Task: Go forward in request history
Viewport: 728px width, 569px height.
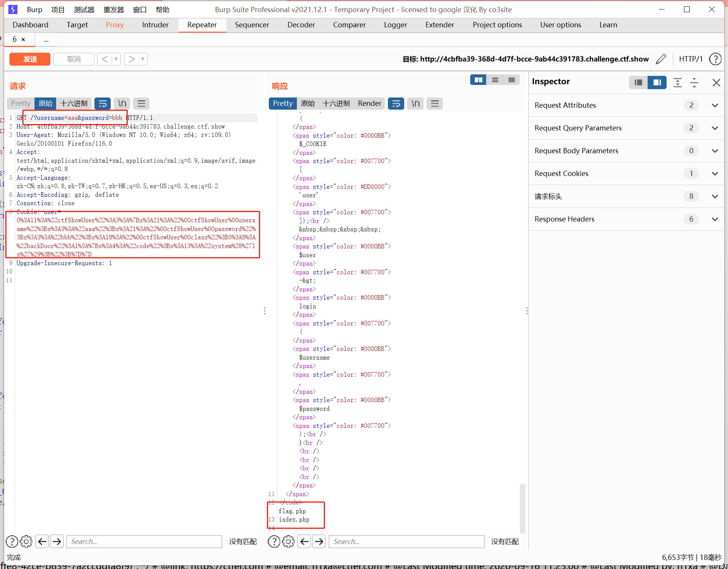Action: [132, 59]
